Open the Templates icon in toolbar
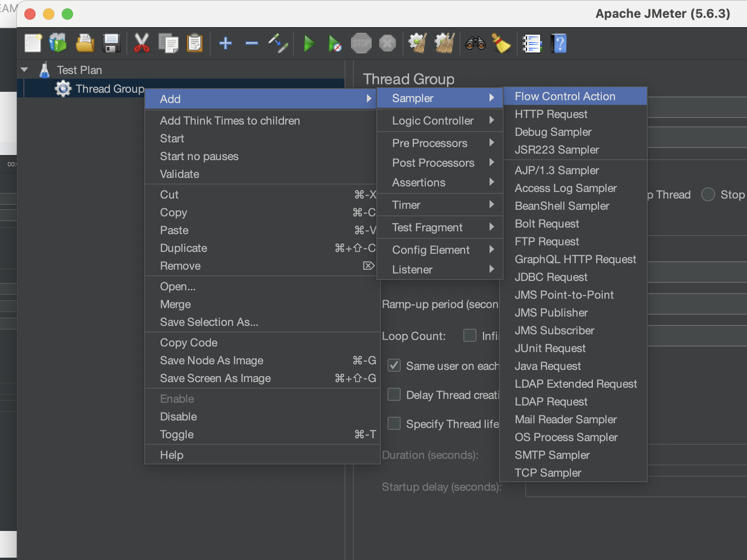Screen dimensions: 747x560 (58, 44)
